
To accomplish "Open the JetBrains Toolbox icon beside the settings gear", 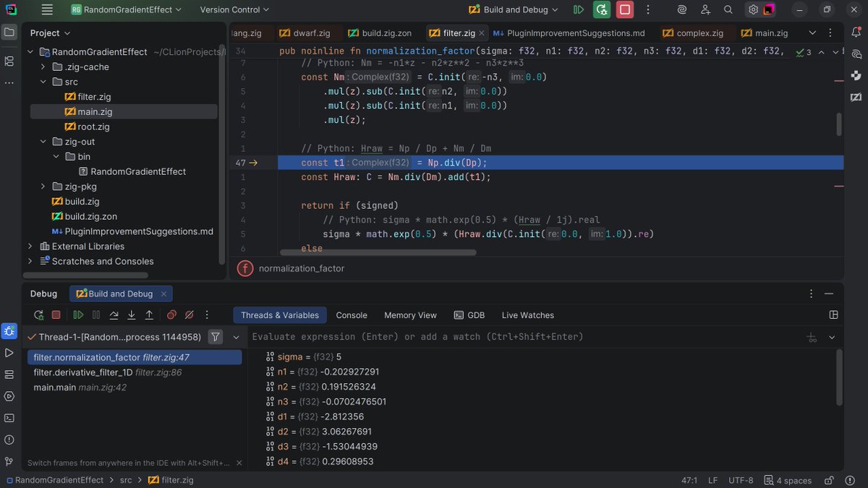I will 769,9.
